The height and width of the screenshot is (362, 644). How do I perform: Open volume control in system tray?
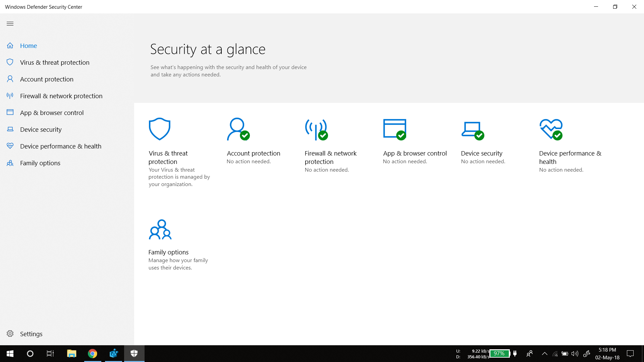[575, 354]
